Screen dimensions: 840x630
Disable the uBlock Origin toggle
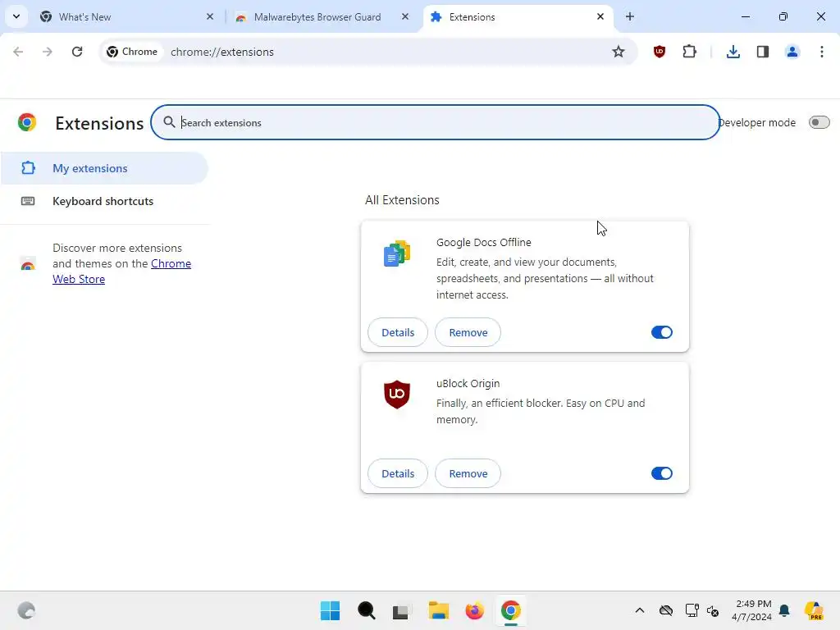[662, 473]
